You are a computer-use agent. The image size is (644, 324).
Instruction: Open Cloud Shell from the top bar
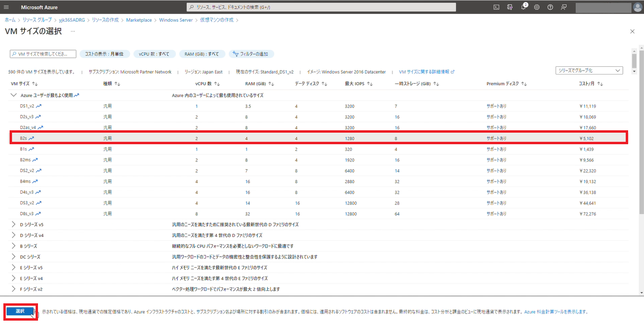(496, 7)
